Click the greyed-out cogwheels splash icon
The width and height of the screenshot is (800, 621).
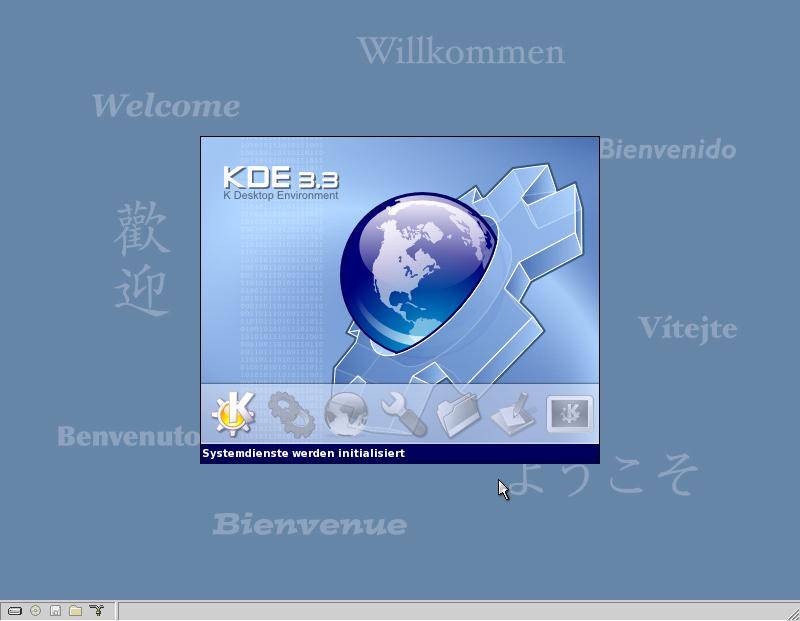[291, 414]
